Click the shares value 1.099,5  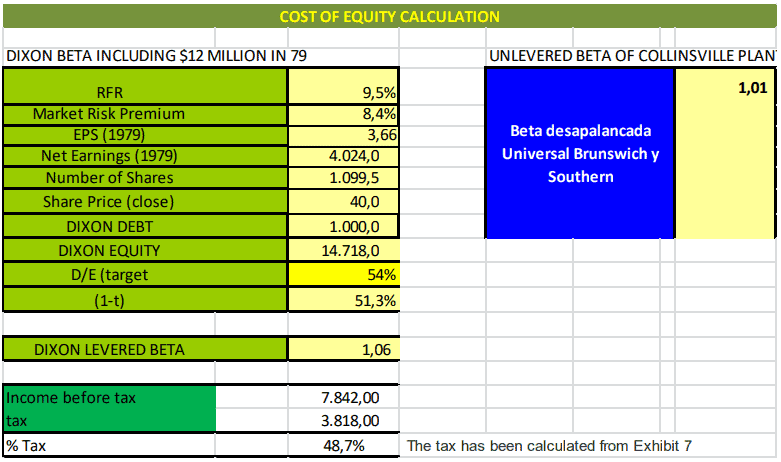(x=344, y=178)
